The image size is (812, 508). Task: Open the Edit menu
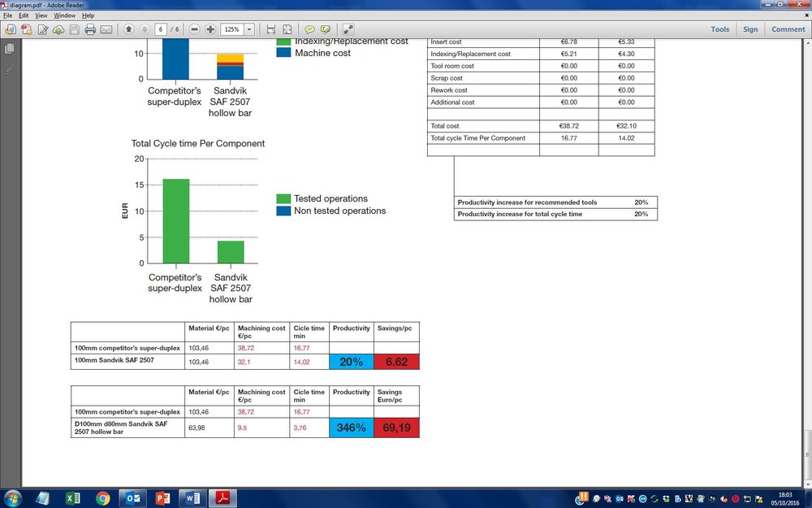click(x=24, y=15)
